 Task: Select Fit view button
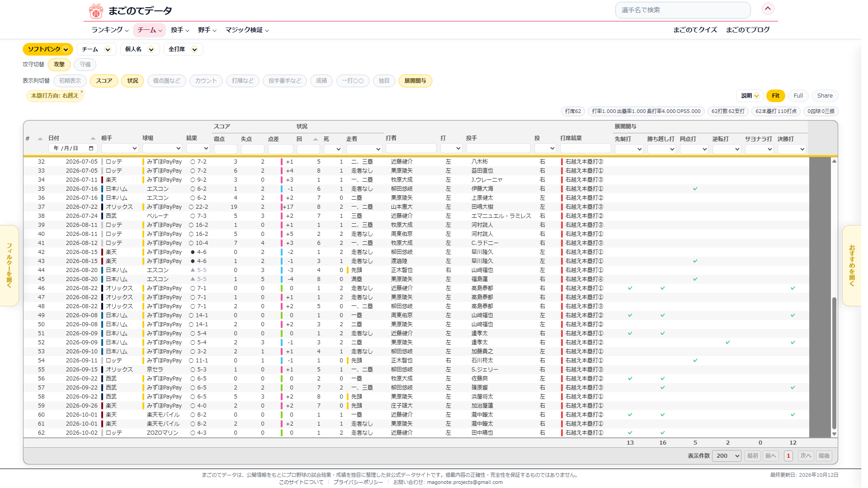775,96
